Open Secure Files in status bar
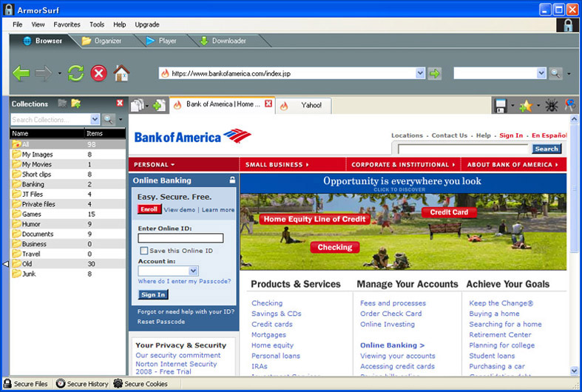This screenshot has height=392, width=582. click(x=26, y=384)
